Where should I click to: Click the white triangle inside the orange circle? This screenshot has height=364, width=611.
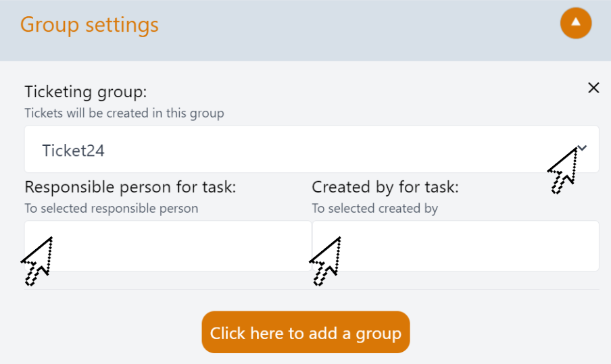pos(576,22)
